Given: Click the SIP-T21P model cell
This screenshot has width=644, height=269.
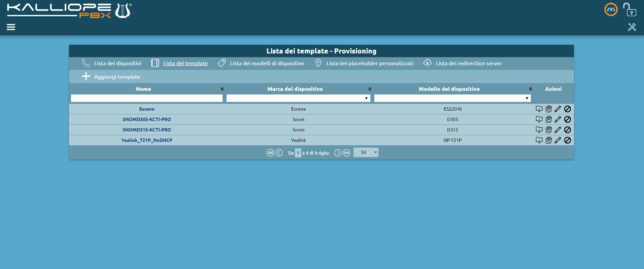Looking at the screenshot, I should coord(452,140).
